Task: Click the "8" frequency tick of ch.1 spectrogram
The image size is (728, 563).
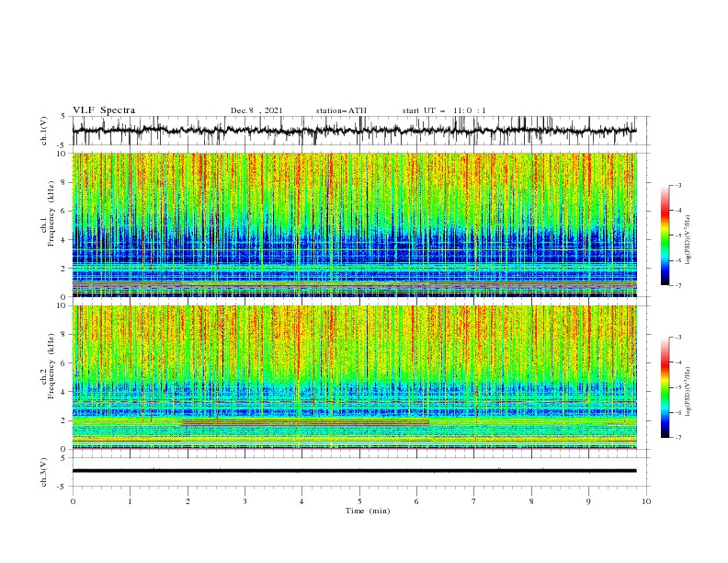Action: pyautogui.click(x=64, y=182)
